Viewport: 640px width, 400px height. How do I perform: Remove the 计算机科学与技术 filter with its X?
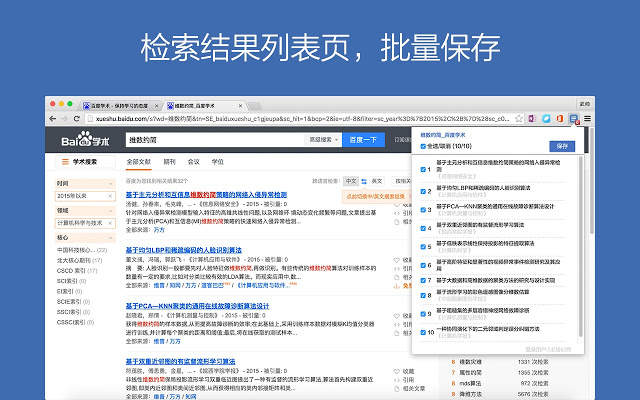110,223
